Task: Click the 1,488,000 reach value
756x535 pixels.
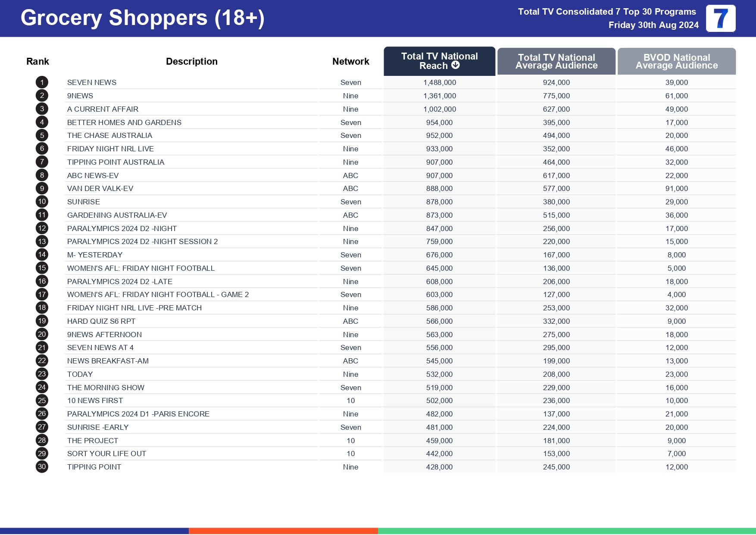Action: tap(439, 82)
